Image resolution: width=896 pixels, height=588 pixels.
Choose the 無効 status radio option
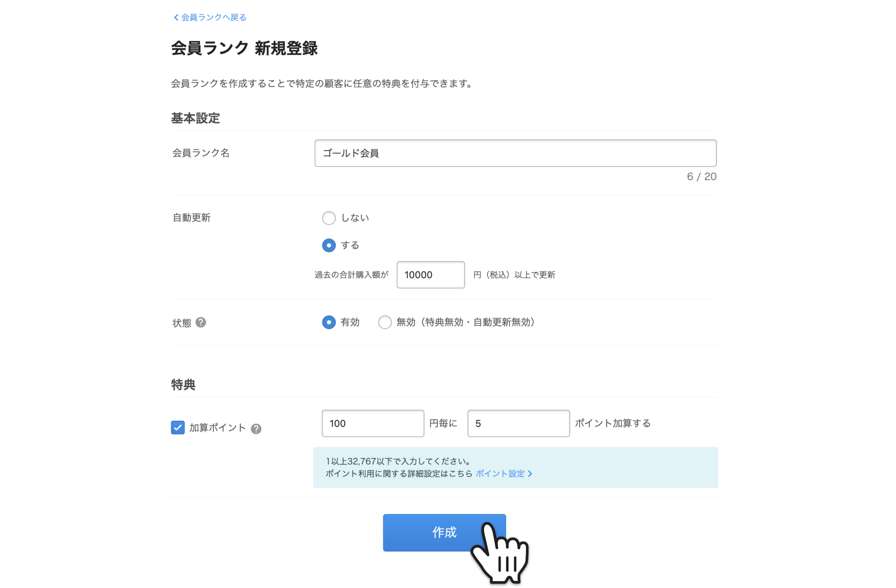pos(385,322)
